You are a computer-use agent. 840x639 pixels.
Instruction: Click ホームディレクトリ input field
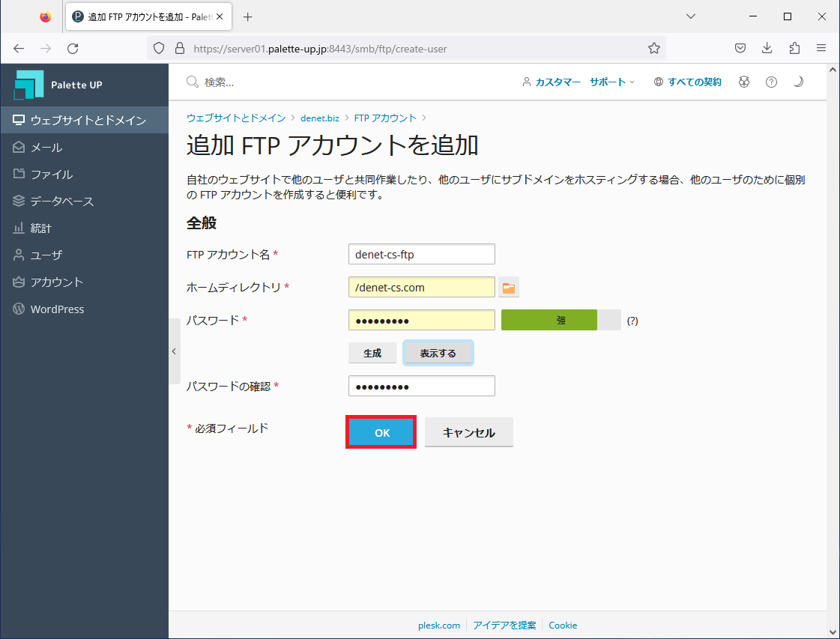(x=422, y=287)
